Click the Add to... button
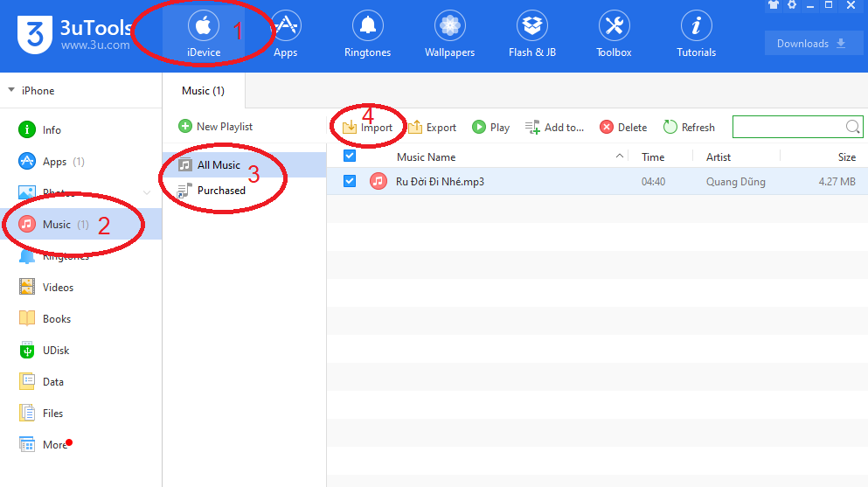 (555, 128)
